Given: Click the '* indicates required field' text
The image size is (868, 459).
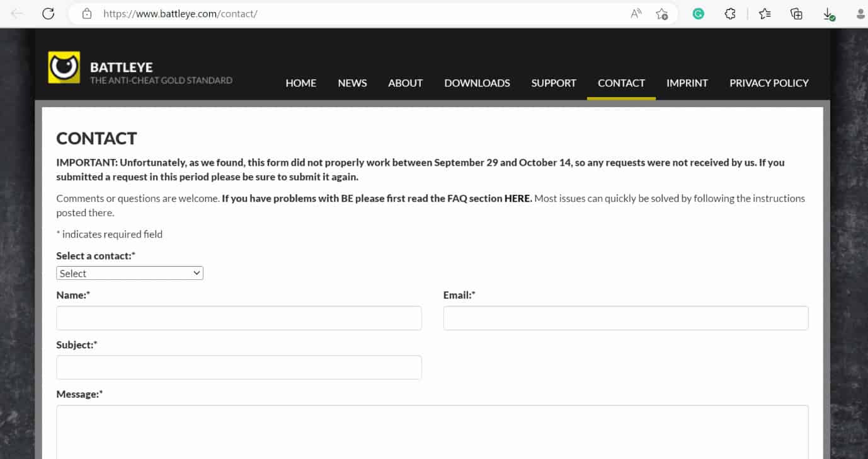Looking at the screenshot, I should (110, 234).
